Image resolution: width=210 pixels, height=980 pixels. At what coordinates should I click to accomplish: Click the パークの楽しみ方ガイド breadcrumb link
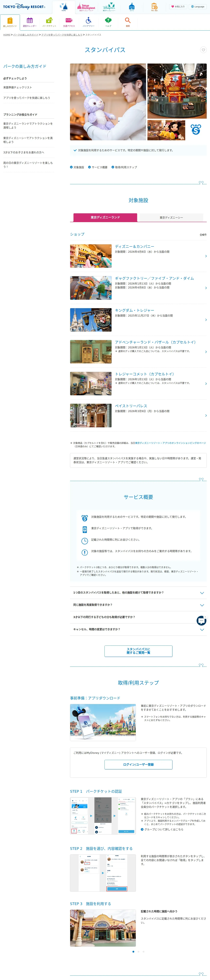coord(26,35)
